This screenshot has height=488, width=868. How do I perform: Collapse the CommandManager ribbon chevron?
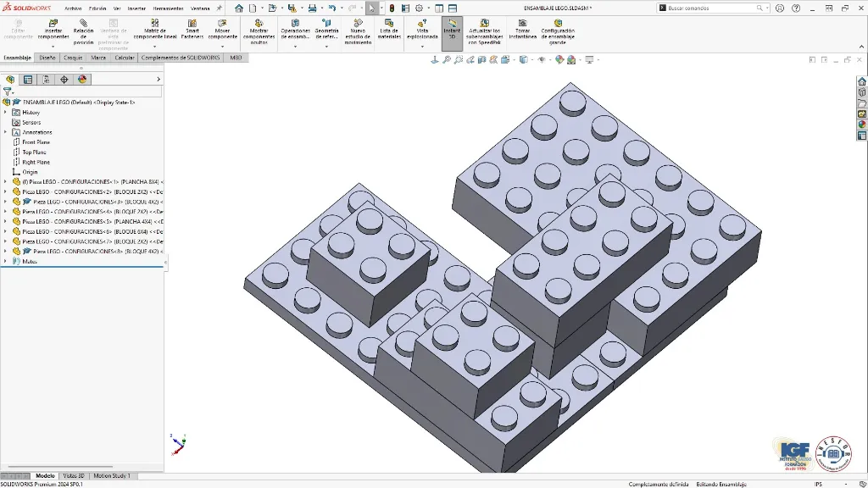(861, 47)
